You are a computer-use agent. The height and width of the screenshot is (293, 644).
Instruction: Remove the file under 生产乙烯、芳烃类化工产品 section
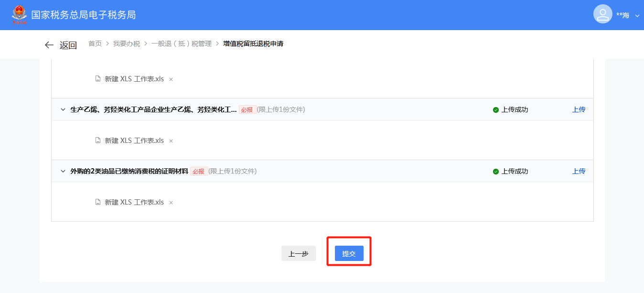[x=171, y=141]
